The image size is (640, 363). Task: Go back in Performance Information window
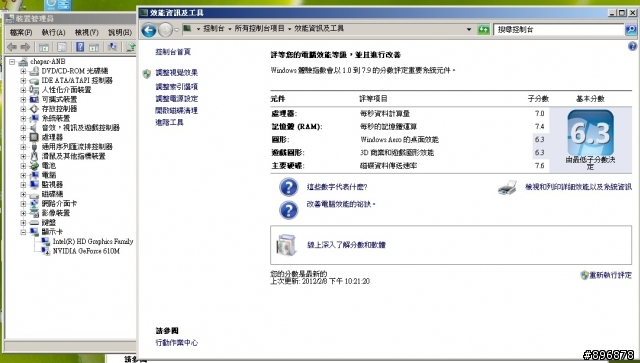pos(149,30)
